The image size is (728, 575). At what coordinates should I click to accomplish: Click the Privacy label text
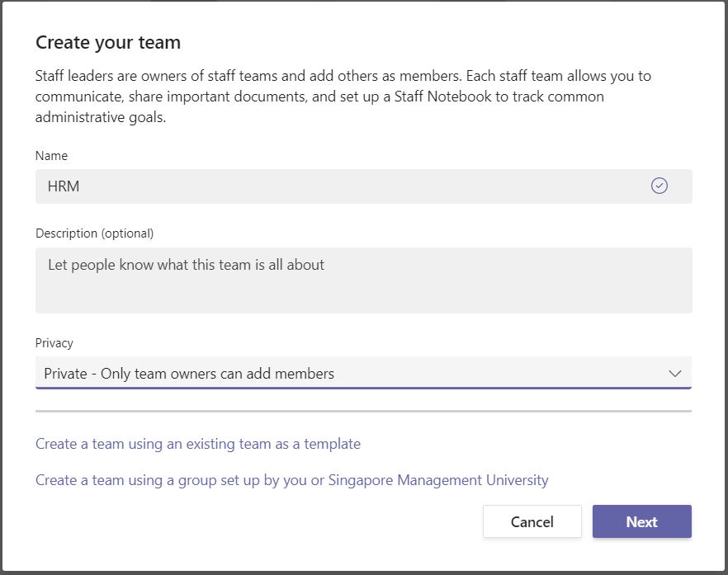pyautogui.click(x=54, y=343)
